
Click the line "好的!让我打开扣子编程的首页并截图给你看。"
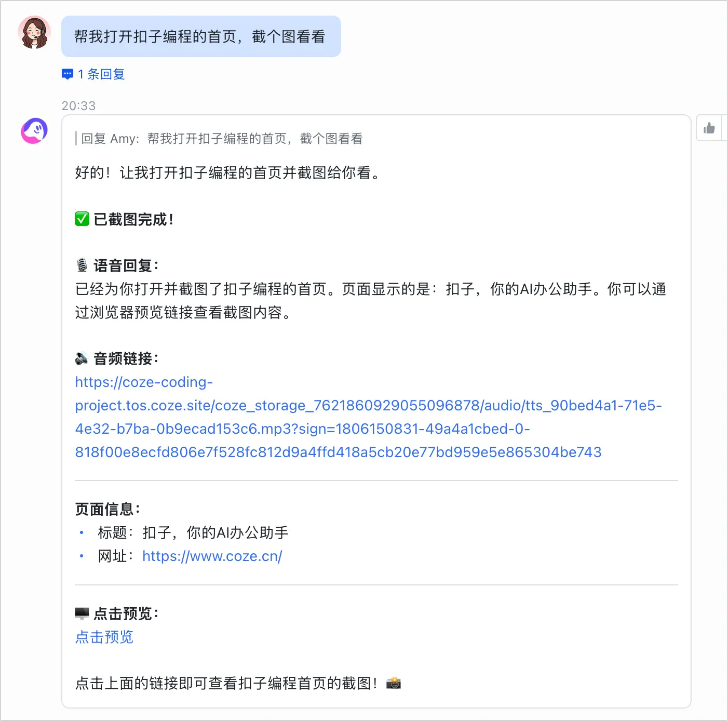227,172
